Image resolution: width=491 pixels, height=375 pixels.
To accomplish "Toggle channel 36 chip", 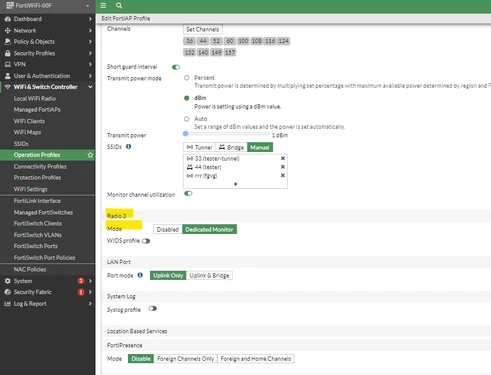I will (189, 41).
